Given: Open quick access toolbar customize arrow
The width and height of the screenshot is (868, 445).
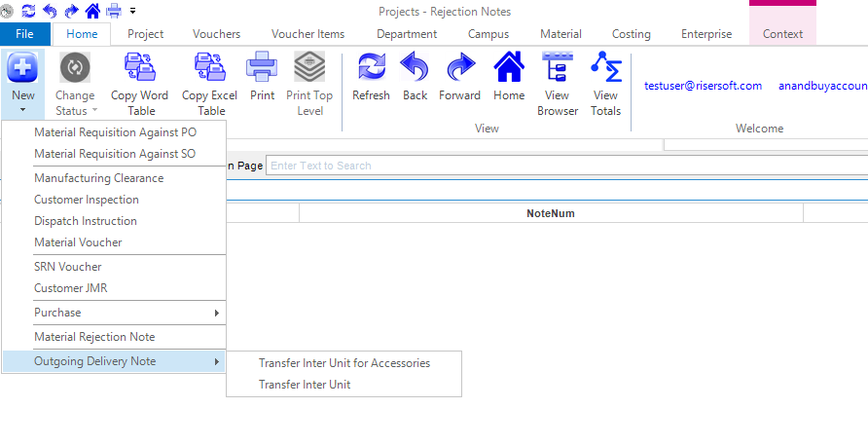Looking at the screenshot, I should coord(132,11).
